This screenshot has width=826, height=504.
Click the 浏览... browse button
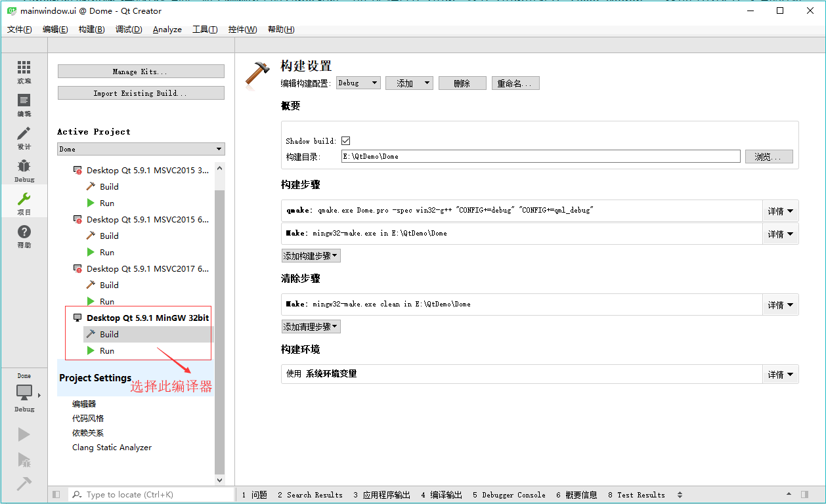pyautogui.click(x=769, y=157)
